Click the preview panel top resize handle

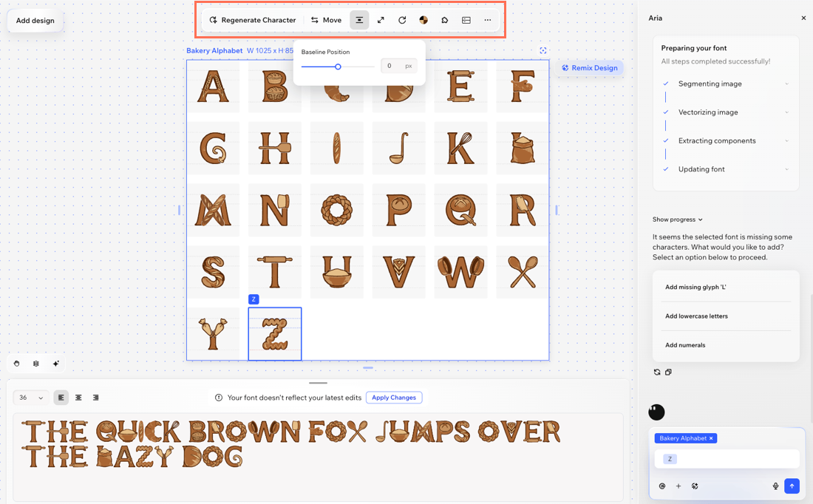click(x=318, y=384)
